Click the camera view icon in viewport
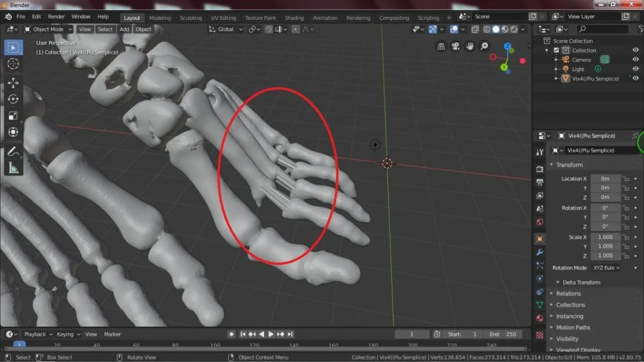The image size is (644, 362). 455,46
